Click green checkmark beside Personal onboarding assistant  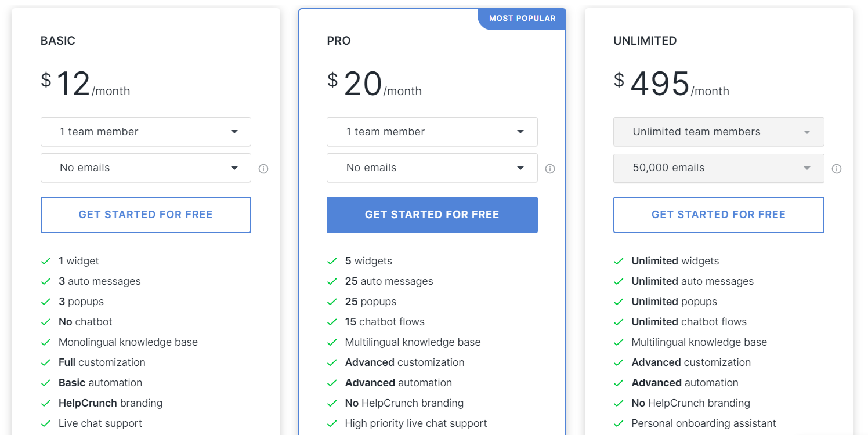(619, 423)
